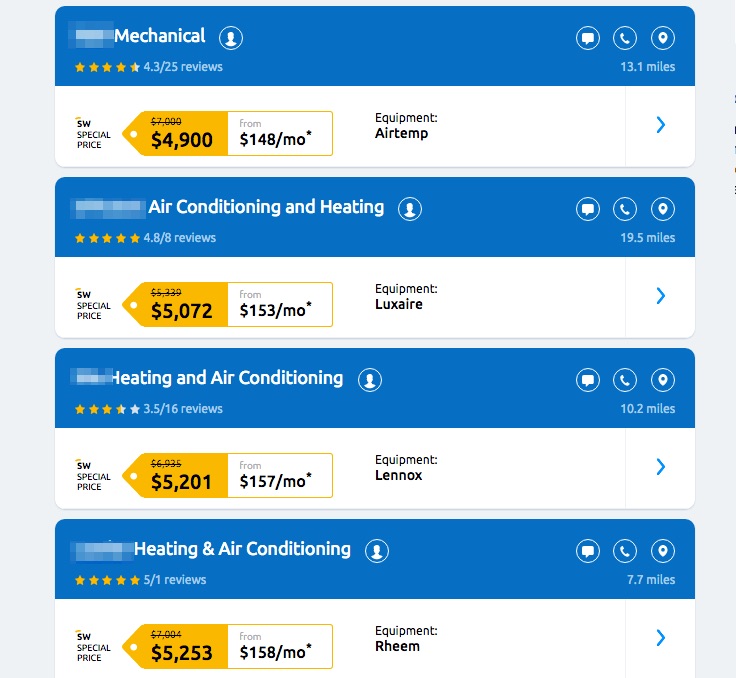
Task: Click the map pin on the Lennox listing
Action: (x=662, y=381)
